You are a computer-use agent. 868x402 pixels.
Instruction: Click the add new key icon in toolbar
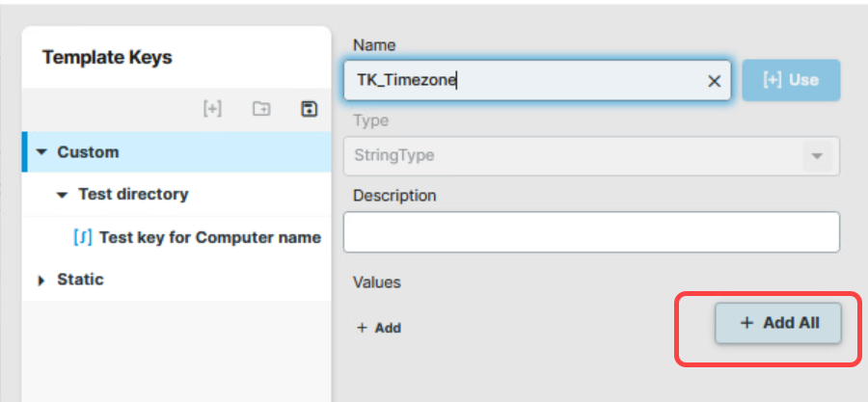tap(212, 110)
